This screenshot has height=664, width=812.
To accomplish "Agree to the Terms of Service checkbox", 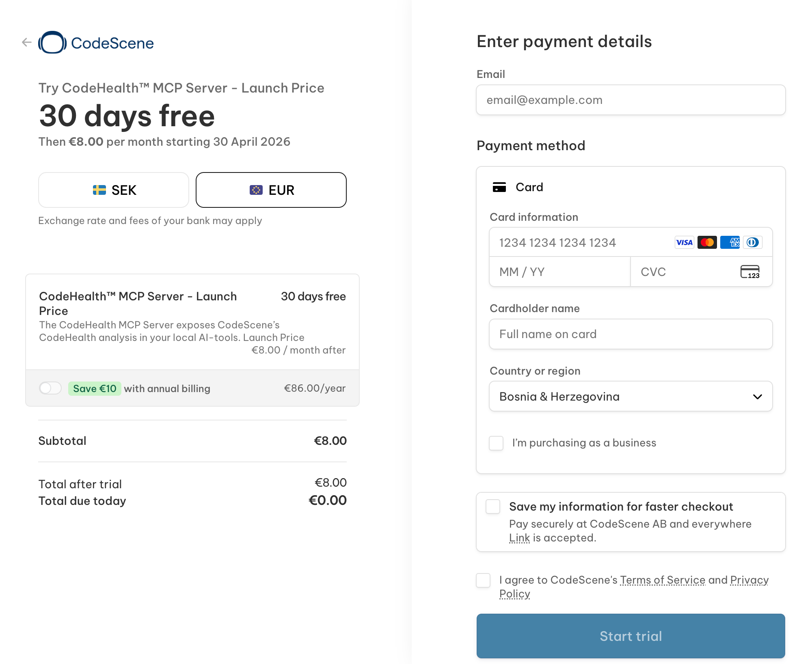I will [483, 580].
